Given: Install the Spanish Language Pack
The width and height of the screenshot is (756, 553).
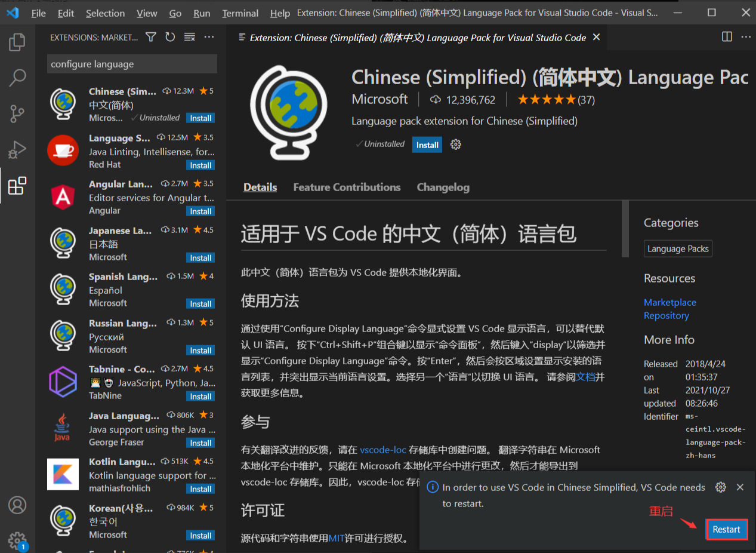Looking at the screenshot, I should point(200,304).
